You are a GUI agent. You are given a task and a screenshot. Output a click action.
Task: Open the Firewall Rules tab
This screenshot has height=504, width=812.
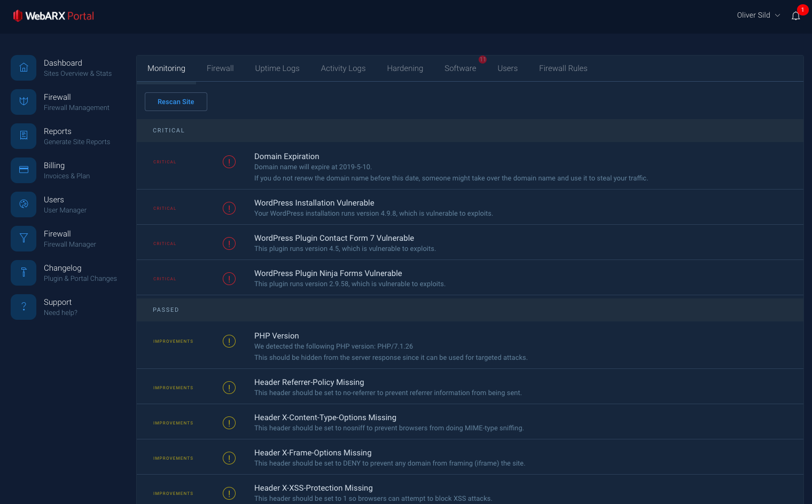[x=563, y=68]
